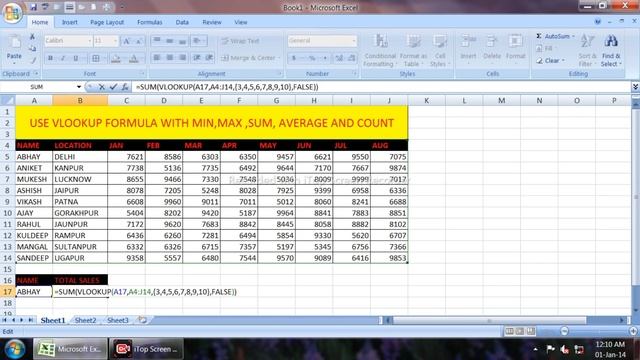Click the Decrease Indent icon
Image resolution: width=640 pixels, height=360 pixels.
coord(197,58)
